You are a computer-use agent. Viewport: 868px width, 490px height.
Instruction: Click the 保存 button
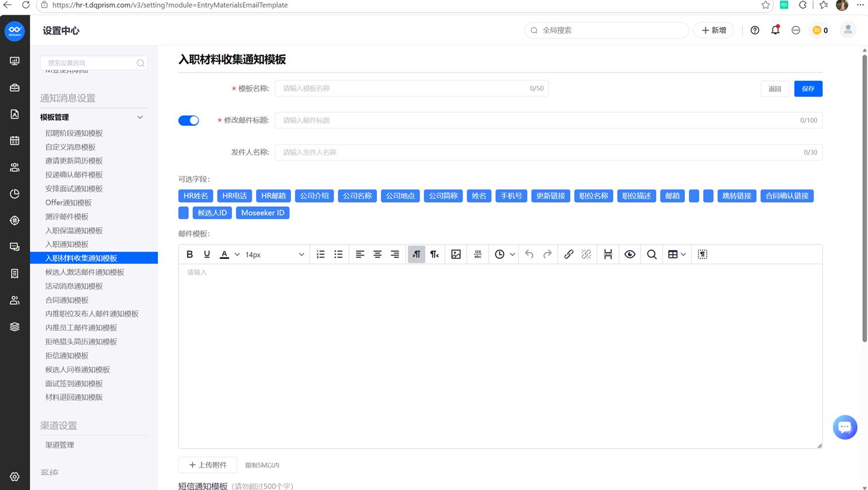point(808,89)
